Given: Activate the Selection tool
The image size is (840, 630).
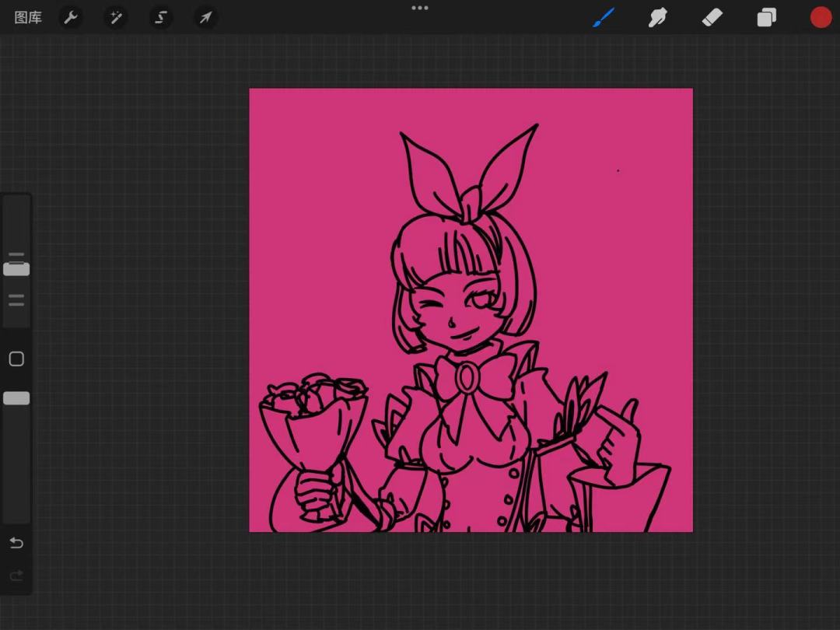Looking at the screenshot, I should 161,18.
